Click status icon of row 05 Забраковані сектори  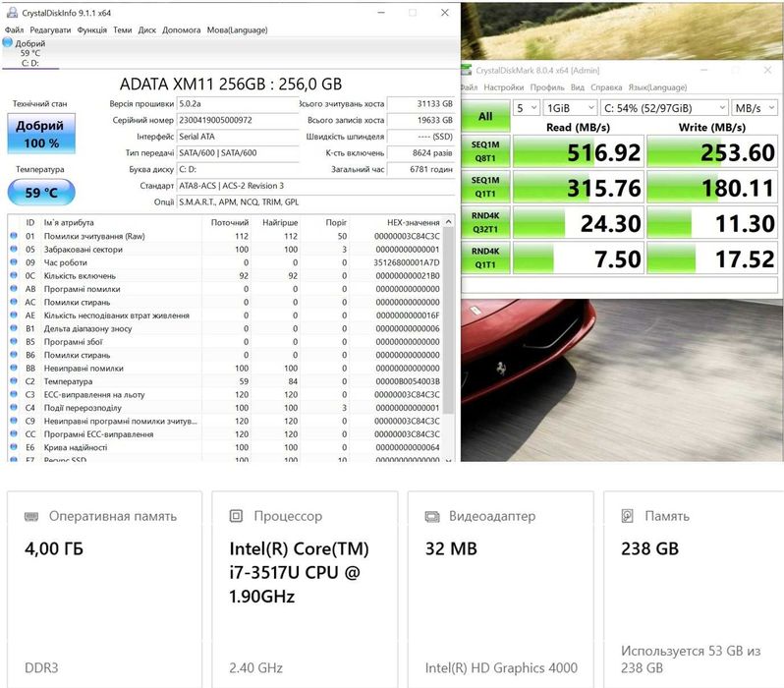point(14,250)
